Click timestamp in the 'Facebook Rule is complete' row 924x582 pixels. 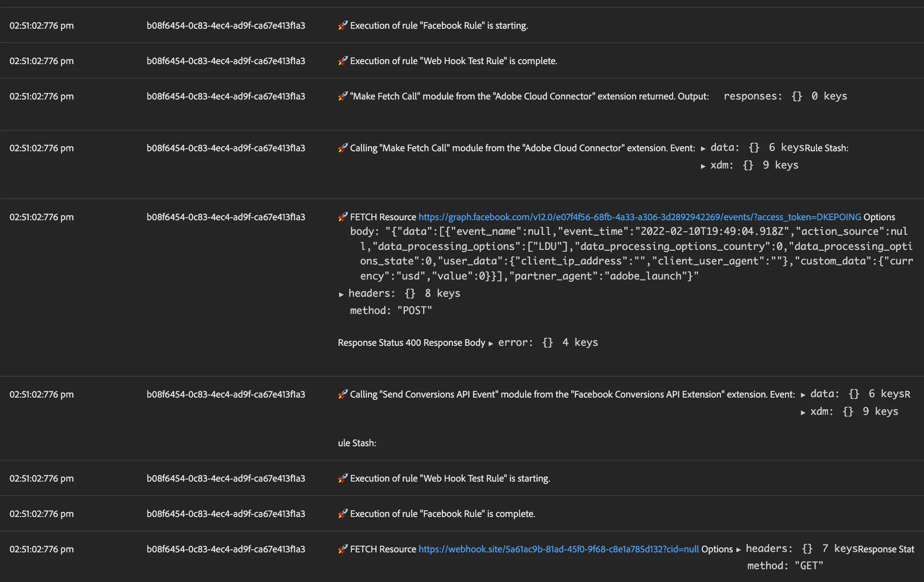pyautogui.click(x=42, y=514)
